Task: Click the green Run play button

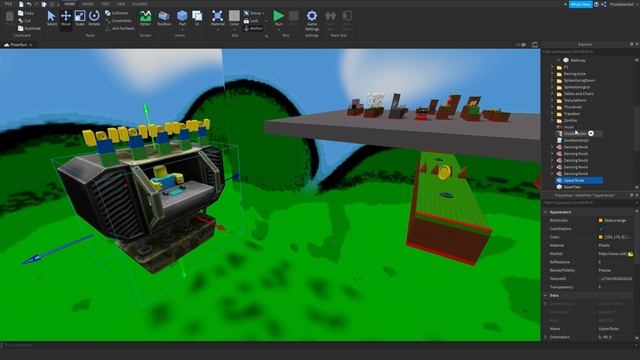Action: click(x=279, y=16)
